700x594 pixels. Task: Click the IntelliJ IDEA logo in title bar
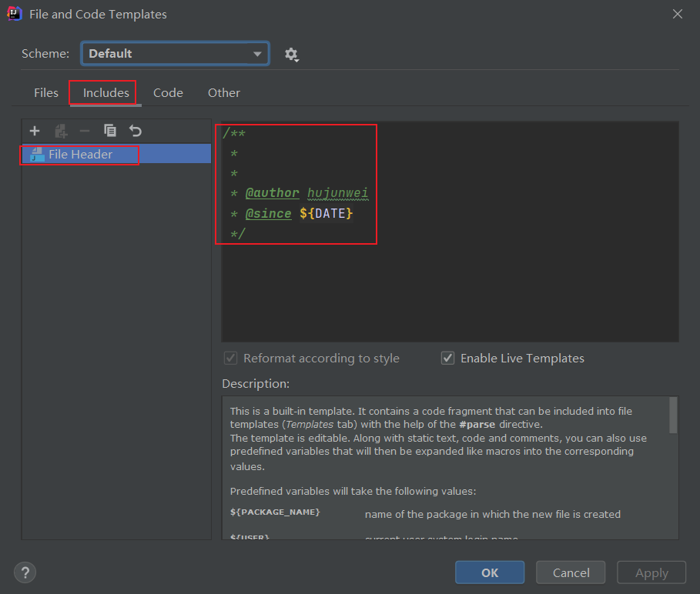(x=14, y=14)
